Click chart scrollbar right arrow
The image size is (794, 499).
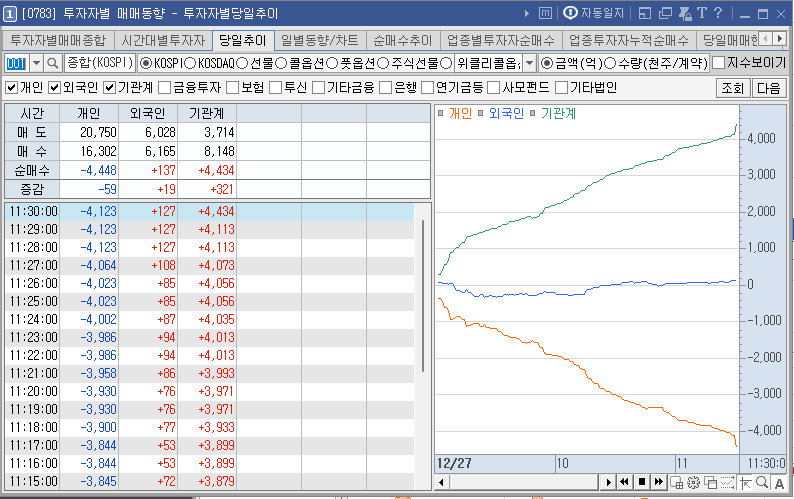point(608,482)
